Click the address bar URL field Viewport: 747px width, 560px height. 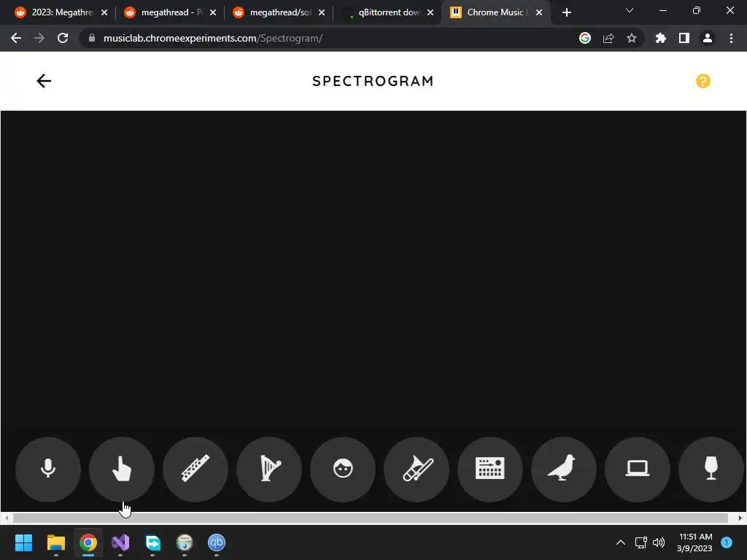tap(333, 38)
